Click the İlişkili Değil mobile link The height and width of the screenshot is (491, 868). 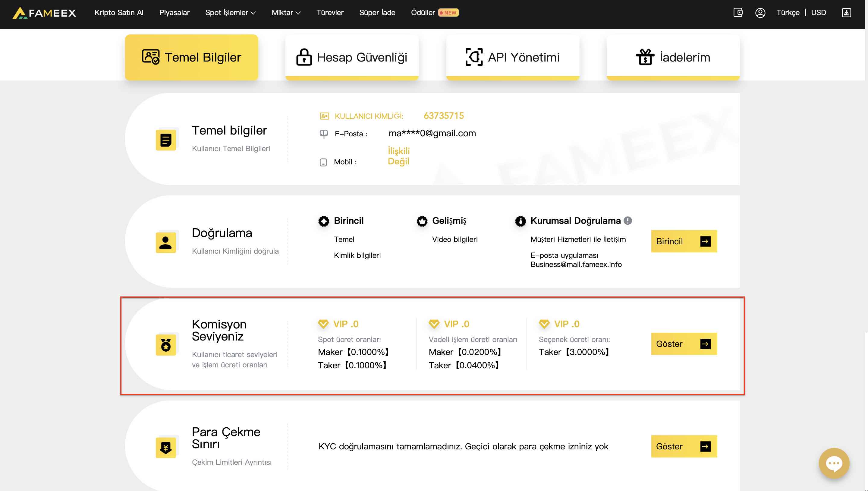click(399, 156)
